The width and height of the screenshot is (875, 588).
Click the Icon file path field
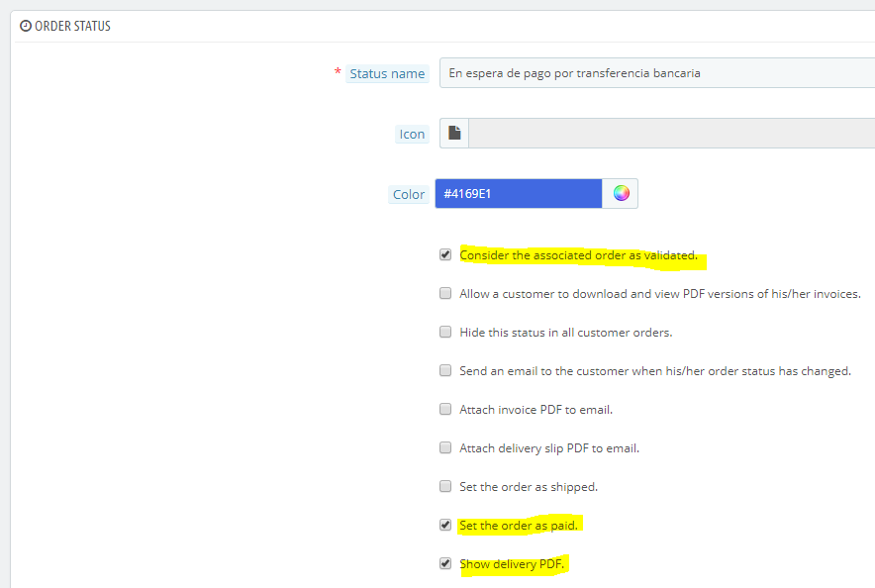tap(671, 133)
